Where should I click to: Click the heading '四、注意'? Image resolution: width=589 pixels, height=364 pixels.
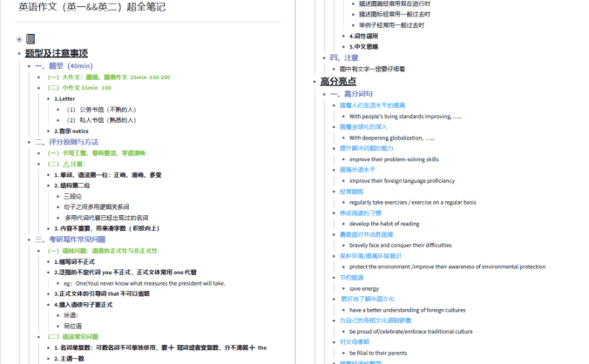[x=344, y=57]
